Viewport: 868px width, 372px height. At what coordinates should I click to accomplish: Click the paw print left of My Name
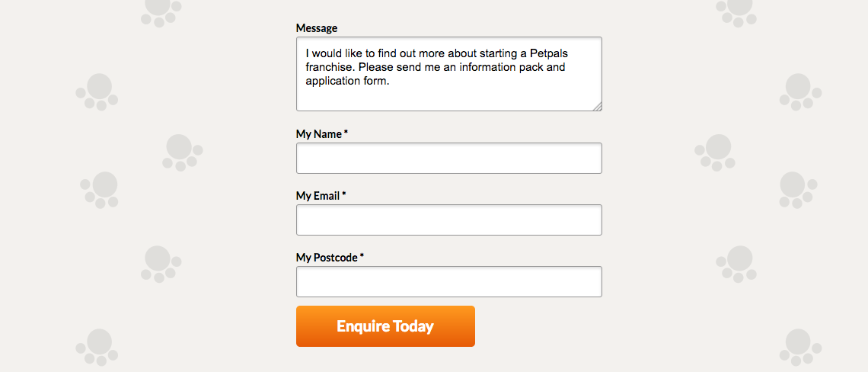pos(182,152)
